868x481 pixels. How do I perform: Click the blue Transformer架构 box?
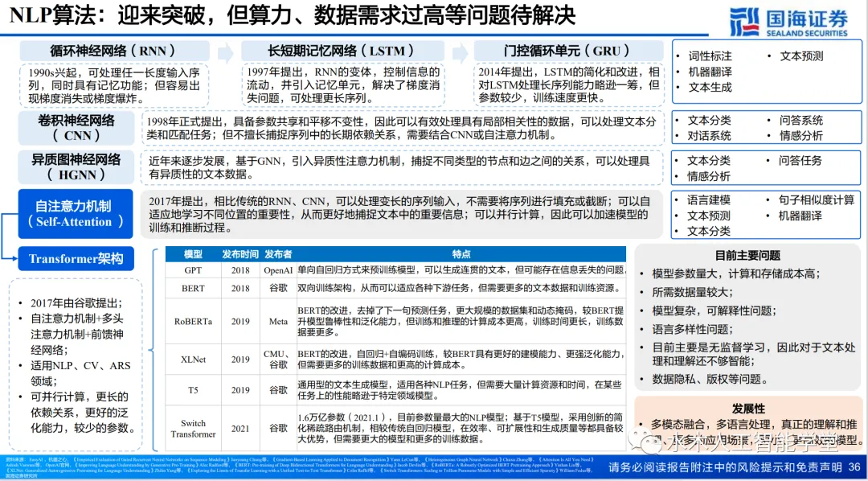pyautogui.click(x=76, y=259)
